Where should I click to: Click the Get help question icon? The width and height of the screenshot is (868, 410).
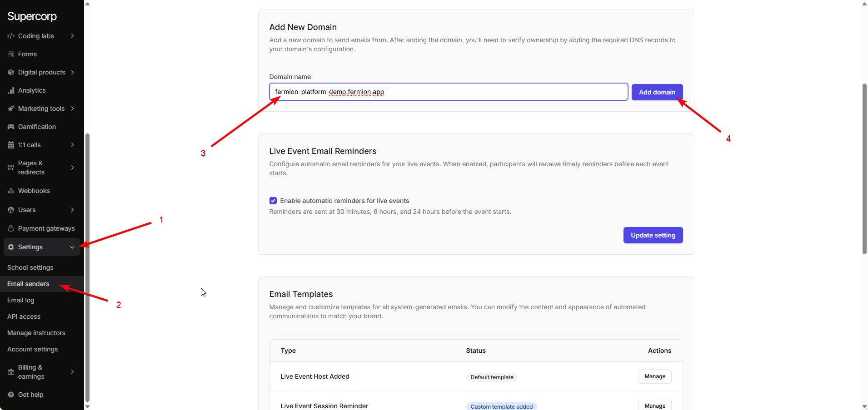click(x=11, y=395)
